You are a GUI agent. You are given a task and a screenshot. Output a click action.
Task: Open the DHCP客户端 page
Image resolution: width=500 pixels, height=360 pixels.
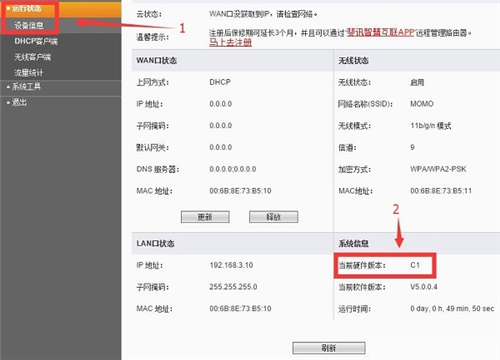tap(36, 41)
